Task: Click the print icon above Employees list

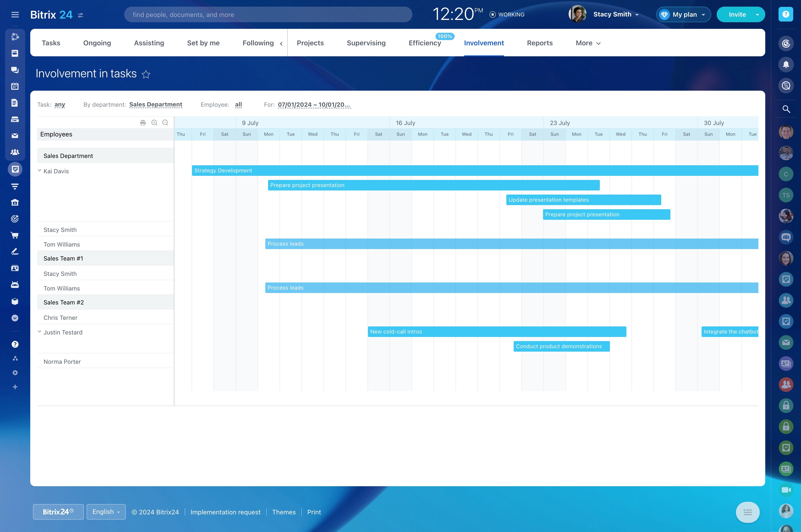Action: [x=143, y=123]
